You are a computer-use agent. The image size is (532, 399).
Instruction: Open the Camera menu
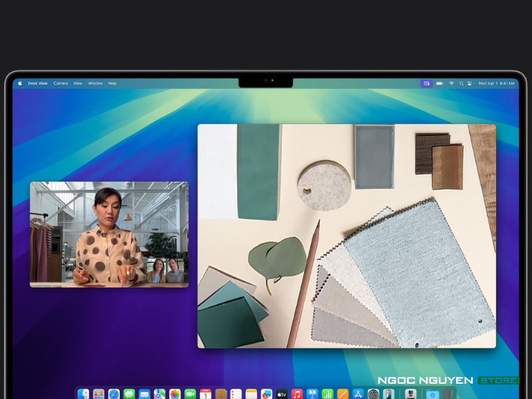pos(61,83)
